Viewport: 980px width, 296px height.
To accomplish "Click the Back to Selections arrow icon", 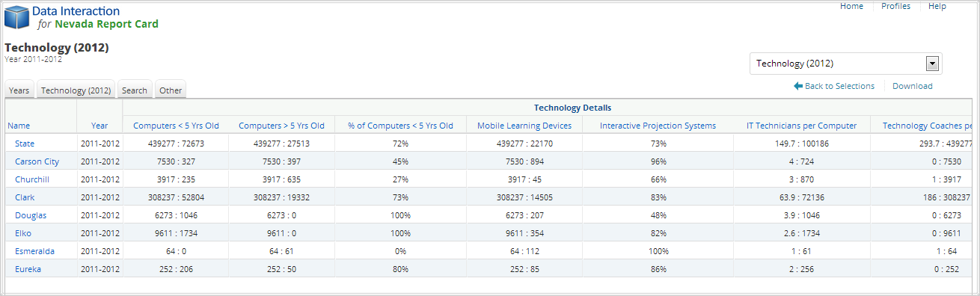I will click(798, 86).
